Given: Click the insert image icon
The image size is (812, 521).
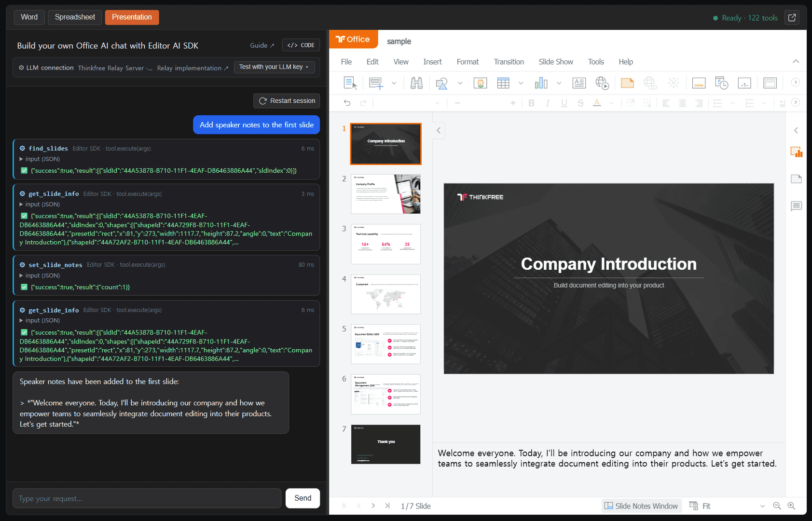Looking at the screenshot, I should click(480, 83).
